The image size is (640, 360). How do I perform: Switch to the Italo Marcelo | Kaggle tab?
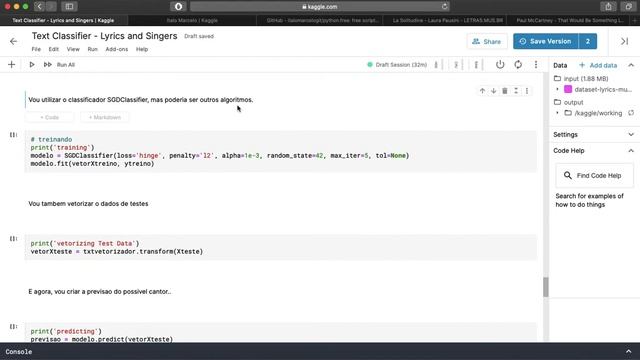click(192, 20)
